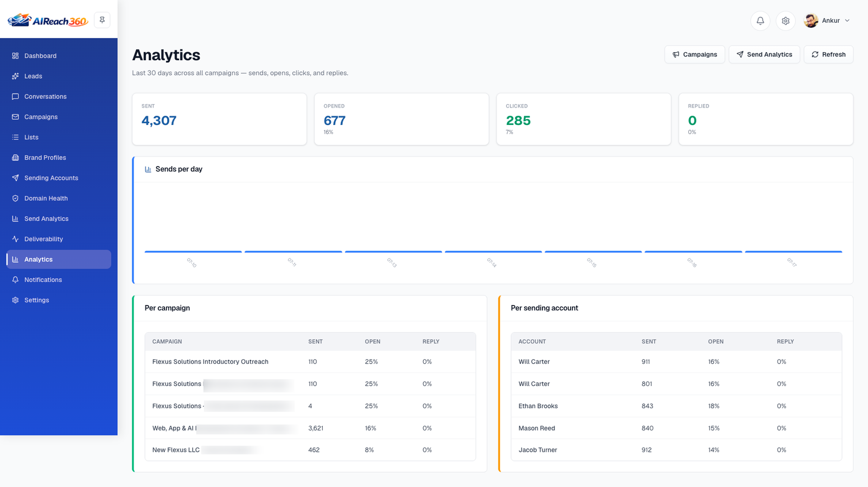
Task: Click the refresh arrows icon
Action: tap(815, 54)
